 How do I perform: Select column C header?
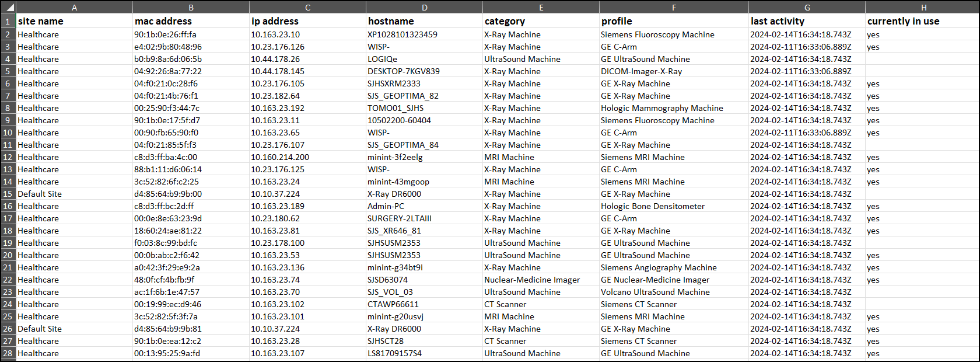pos(308,8)
